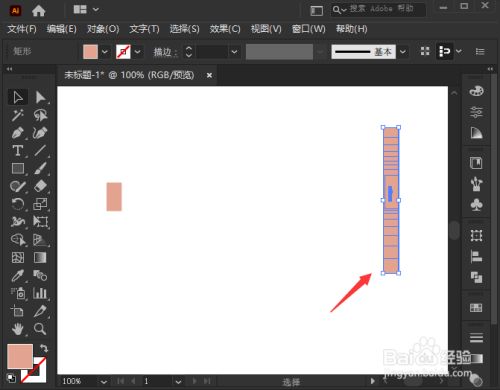Screen dimensions: 500x390
Task: Select the Selection tool (black arrow)
Action: pos(18,97)
